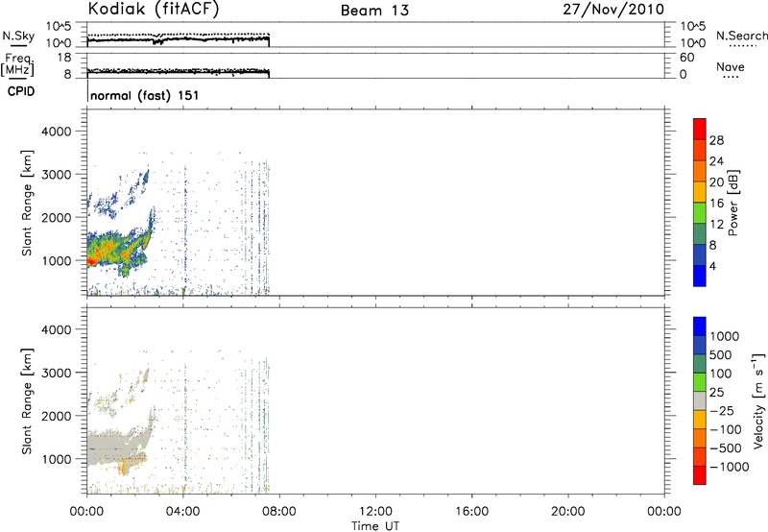This screenshot has height=532, width=768.
Task: Click the red high-power backscatter patch near 1000 km
Action: click(91, 262)
